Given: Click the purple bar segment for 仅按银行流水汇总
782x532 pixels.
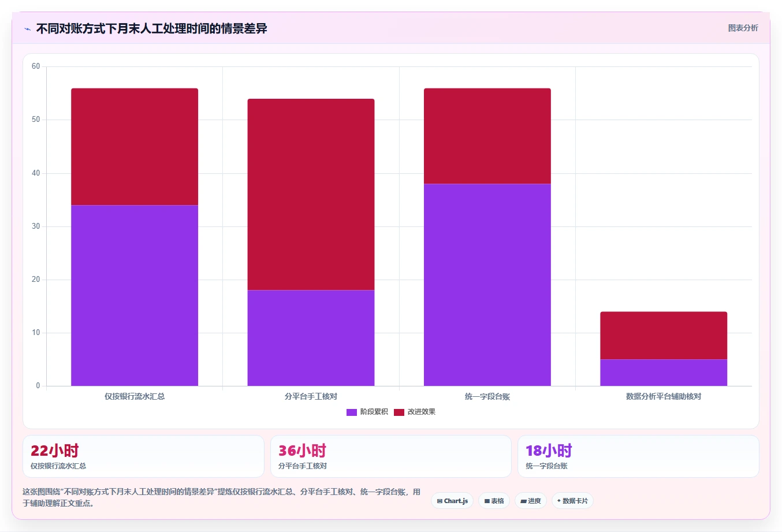Looking at the screenshot, I should pyautogui.click(x=135, y=295).
